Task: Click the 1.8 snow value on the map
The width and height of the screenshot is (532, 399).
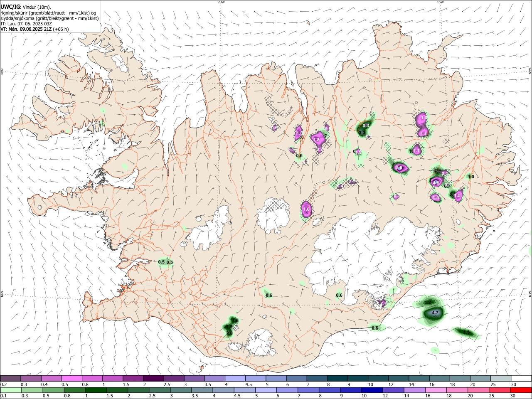Action: coord(317,140)
